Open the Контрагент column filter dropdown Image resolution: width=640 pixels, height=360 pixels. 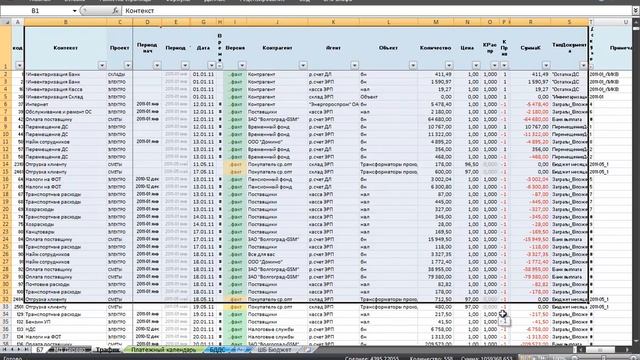(x=303, y=65)
